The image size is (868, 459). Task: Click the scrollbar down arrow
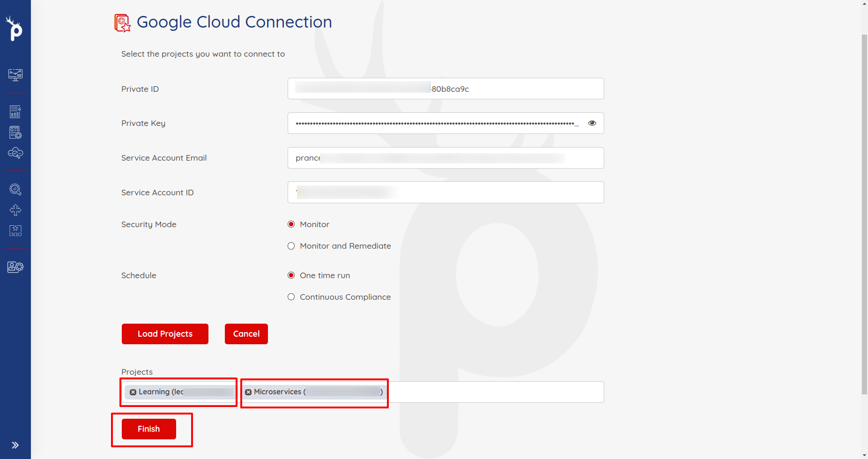[x=864, y=455]
